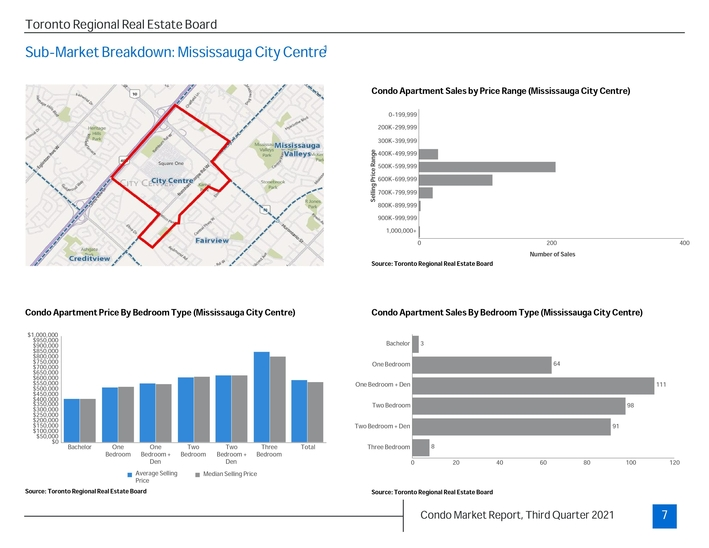
Task: Click the Bachelor sales bar showing 3
Action: click(x=415, y=344)
